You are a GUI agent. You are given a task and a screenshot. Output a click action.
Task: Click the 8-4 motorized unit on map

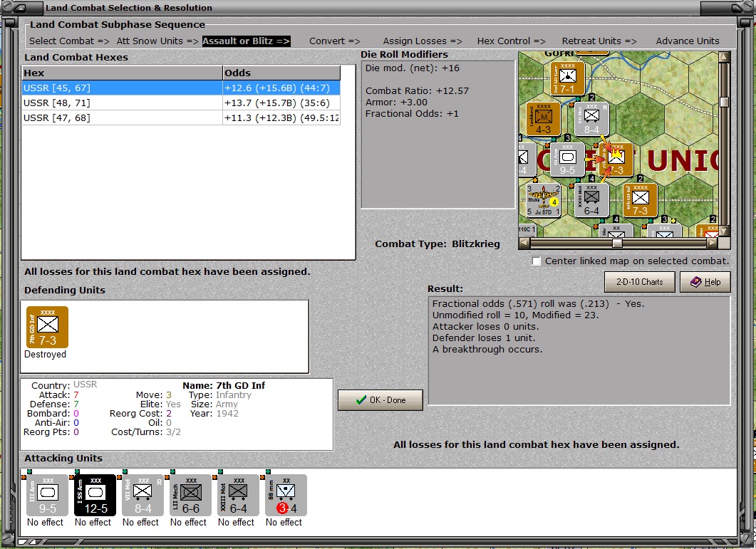tap(591, 119)
